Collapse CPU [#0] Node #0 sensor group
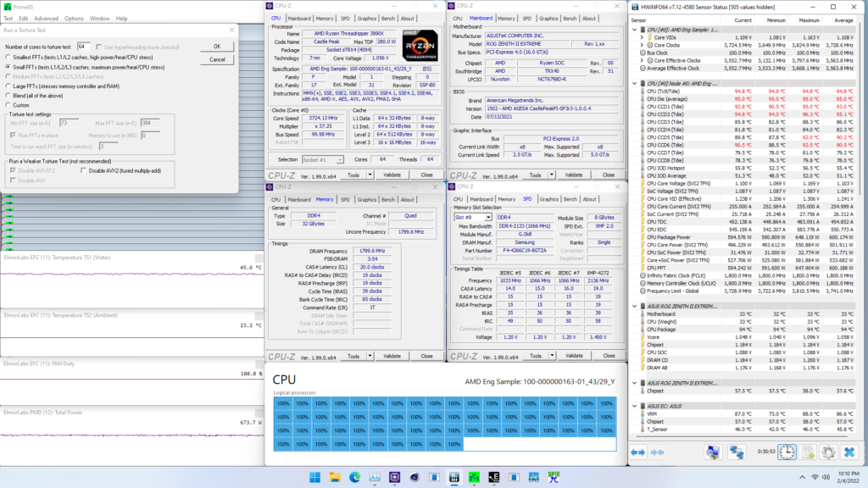 (x=634, y=84)
